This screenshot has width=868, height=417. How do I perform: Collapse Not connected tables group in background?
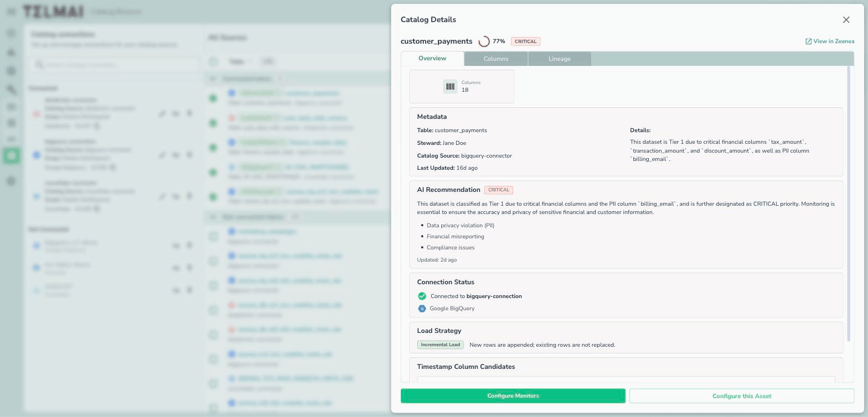pos(213,217)
